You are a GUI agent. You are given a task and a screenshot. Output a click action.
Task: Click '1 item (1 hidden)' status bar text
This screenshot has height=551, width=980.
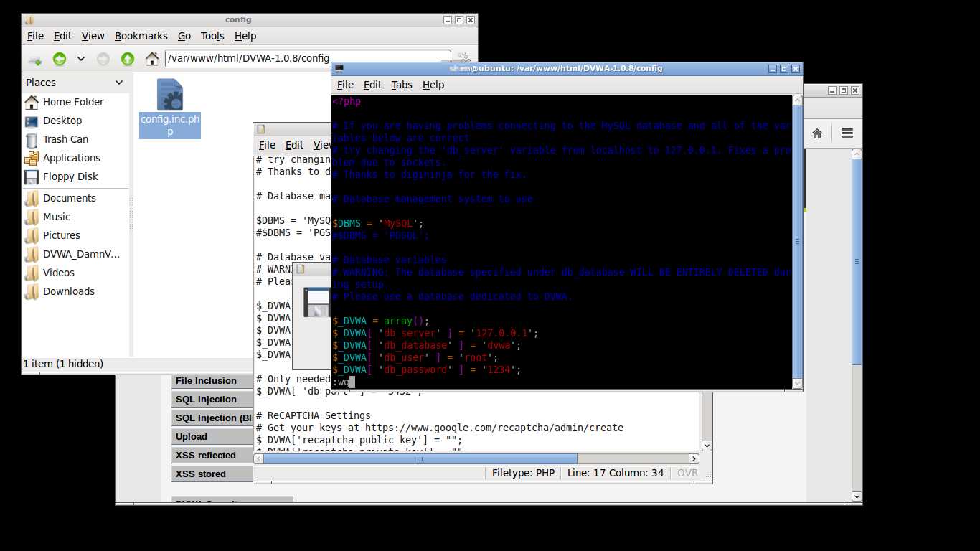(x=63, y=364)
